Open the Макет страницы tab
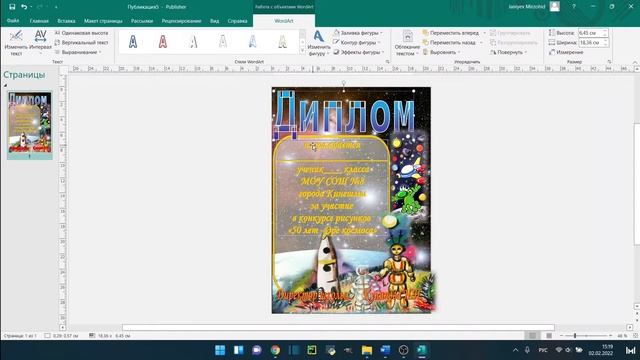The image size is (640, 360). point(103,21)
